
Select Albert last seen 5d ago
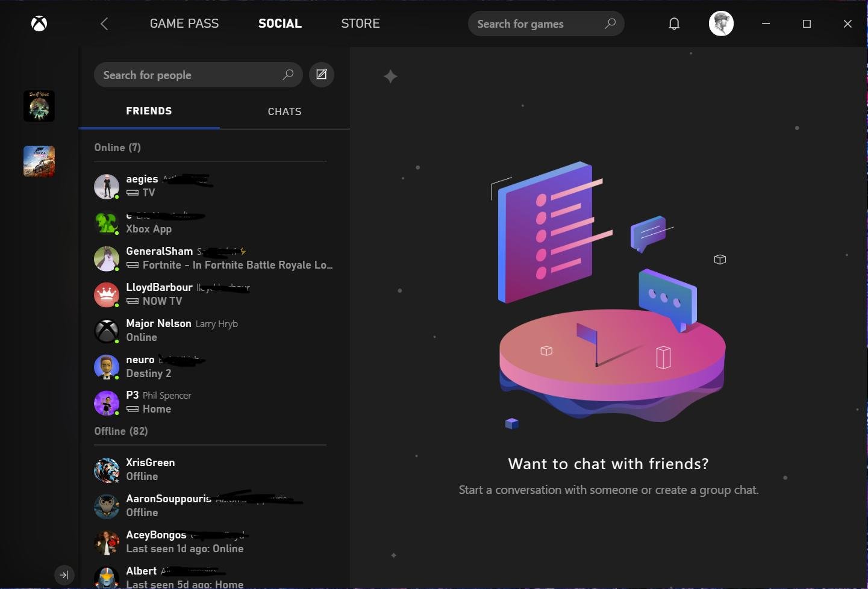click(214, 575)
